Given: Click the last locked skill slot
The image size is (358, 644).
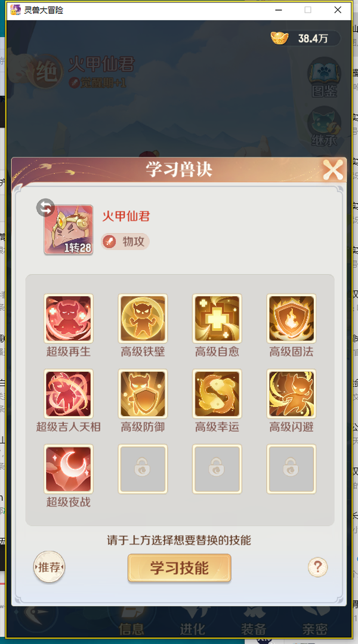Looking at the screenshot, I should click(x=292, y=469).
